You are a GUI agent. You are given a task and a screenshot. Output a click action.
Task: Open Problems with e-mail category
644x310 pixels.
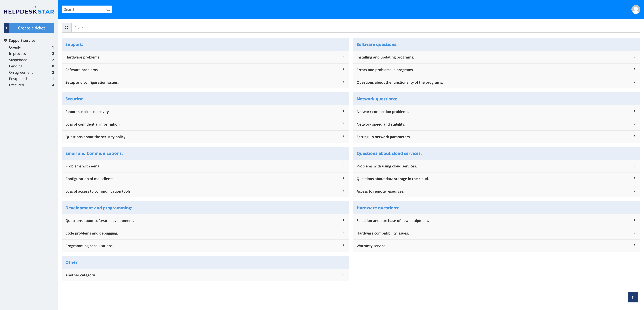pos(84,166)
